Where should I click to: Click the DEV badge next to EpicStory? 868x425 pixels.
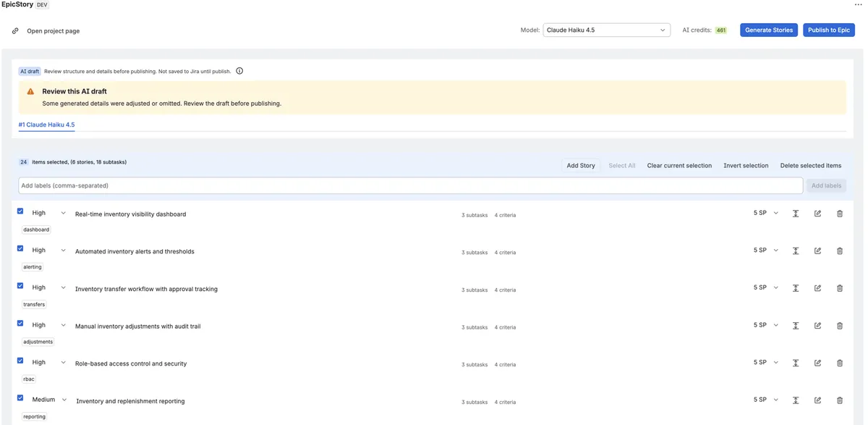42,4
